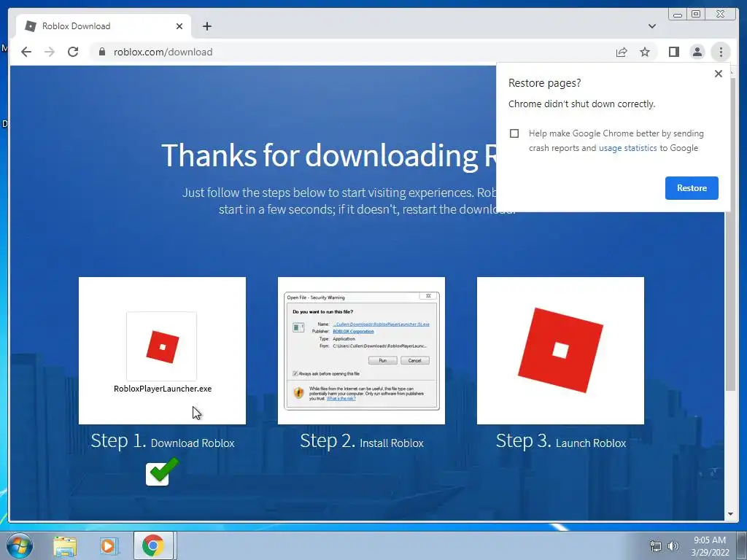Click the Step 1. Download Roblox text
747x560 pixels.
163,441
